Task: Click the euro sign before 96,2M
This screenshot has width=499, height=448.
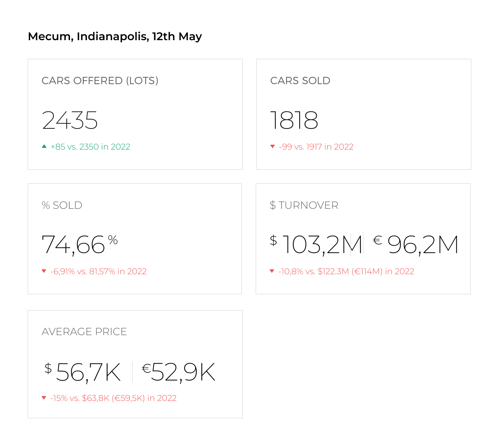Action: (377, 240)
